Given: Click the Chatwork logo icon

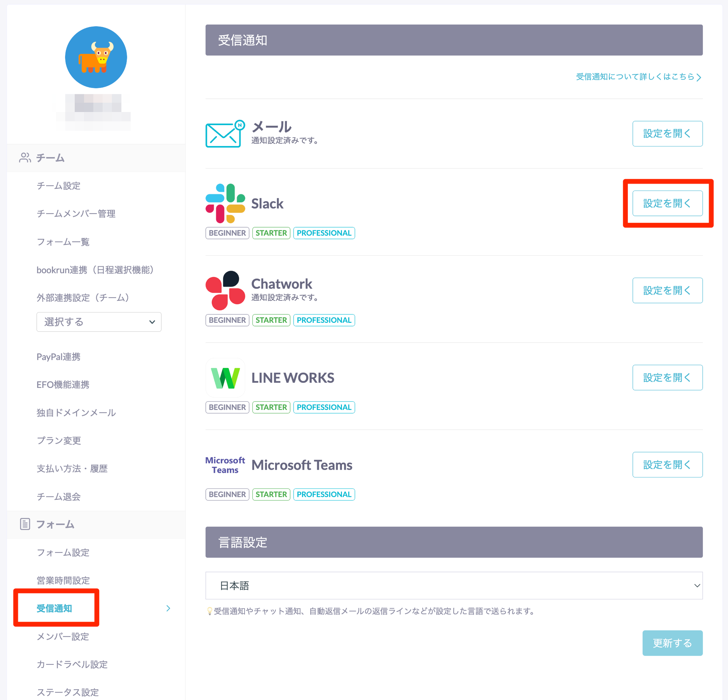Looking at the screenshot, I should (225, 290).
